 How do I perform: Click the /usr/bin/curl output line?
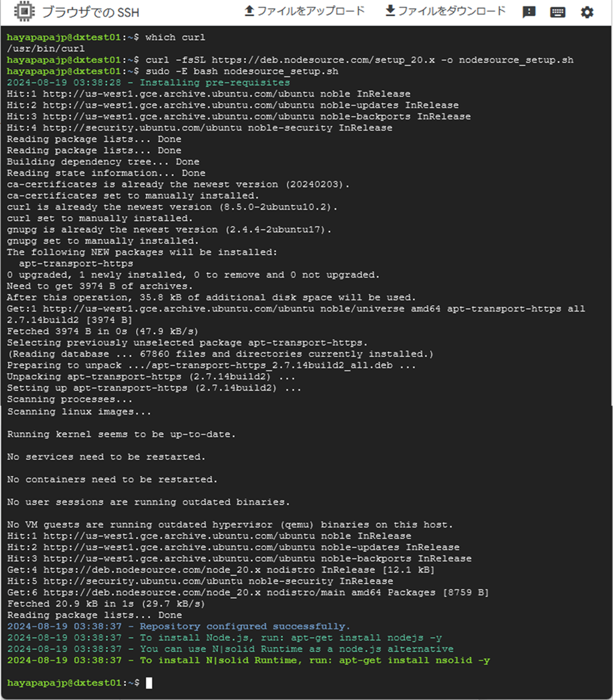click(45, 49)
